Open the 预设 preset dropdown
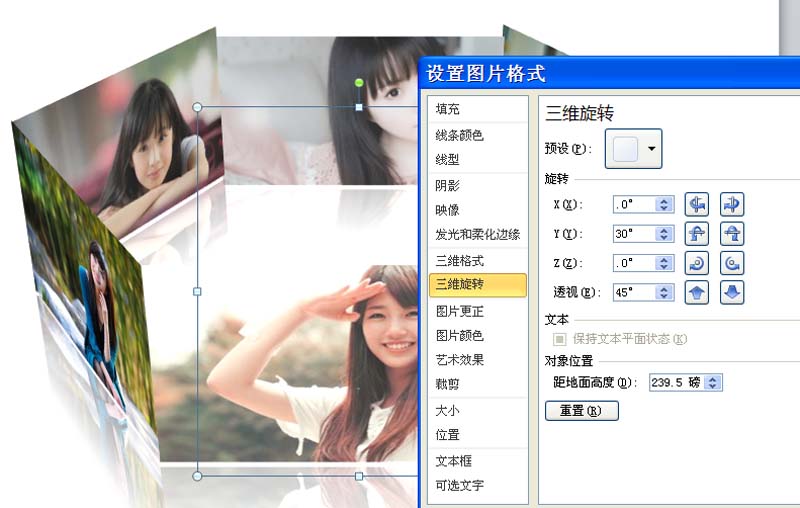 [x=633, y=148]
